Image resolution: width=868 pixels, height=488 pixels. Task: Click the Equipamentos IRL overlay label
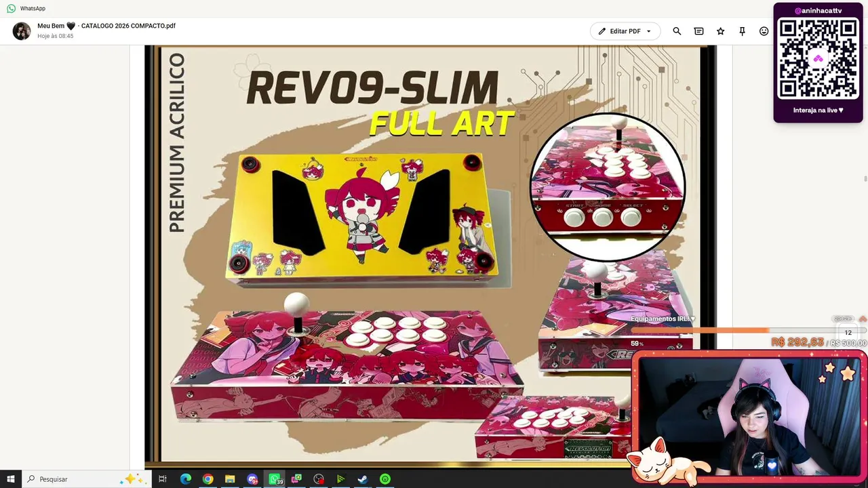pyautogui.click(x=663, y=319)
